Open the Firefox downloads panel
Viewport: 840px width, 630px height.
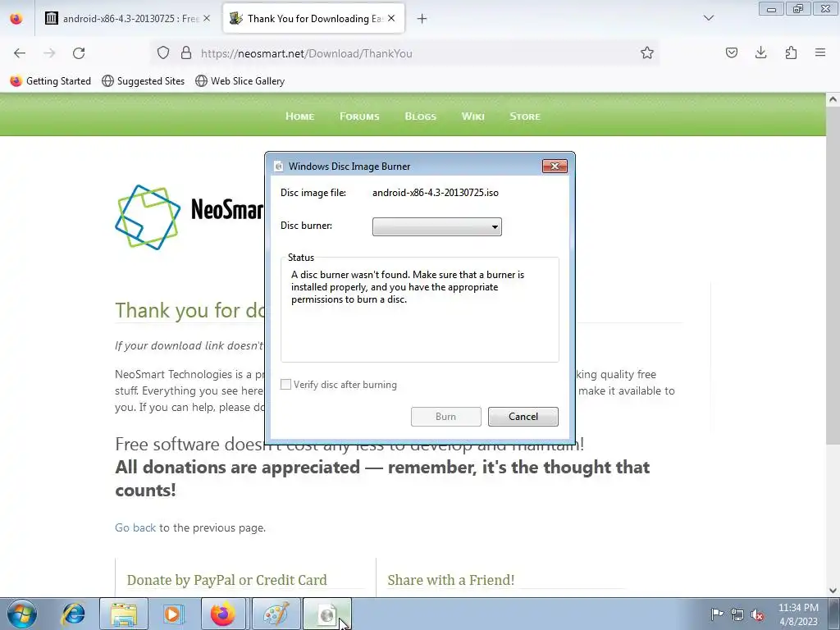pos(760,53)
